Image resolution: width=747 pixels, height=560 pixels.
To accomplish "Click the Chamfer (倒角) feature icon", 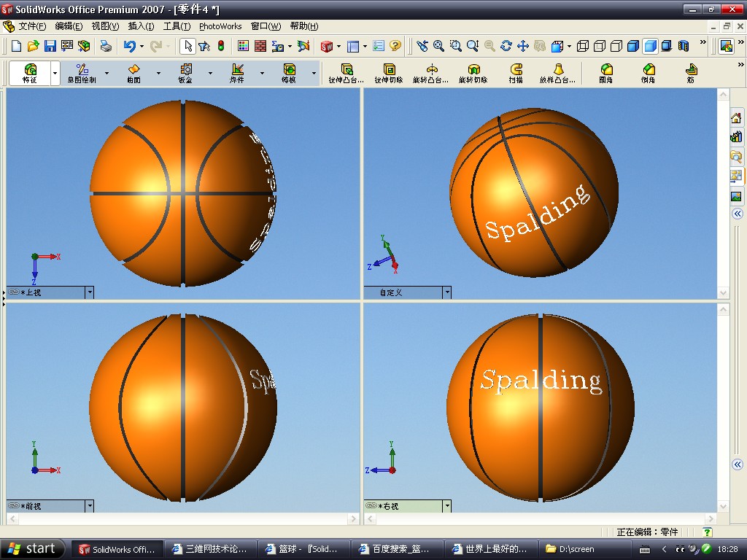I will tap(648, 74).
